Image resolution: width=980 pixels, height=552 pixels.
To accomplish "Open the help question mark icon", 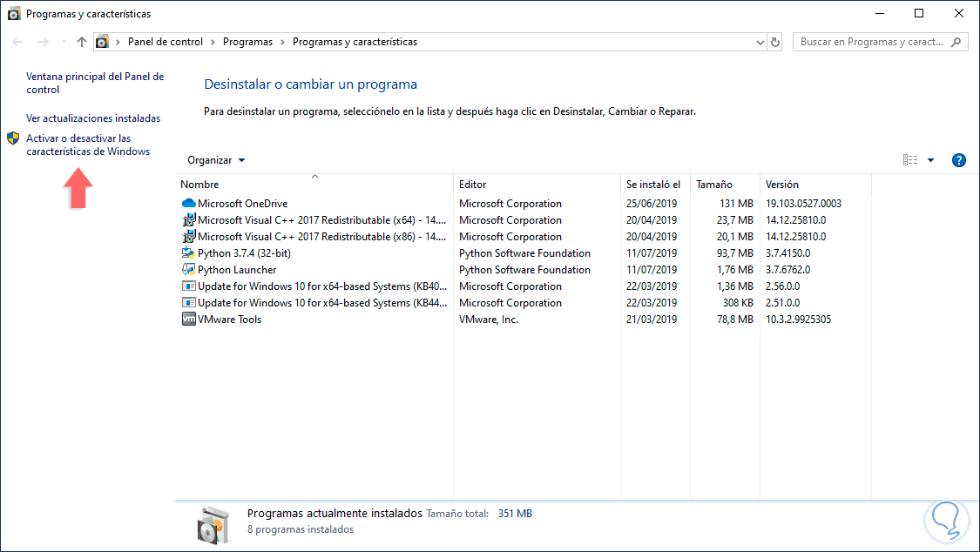I will [959, 160].
